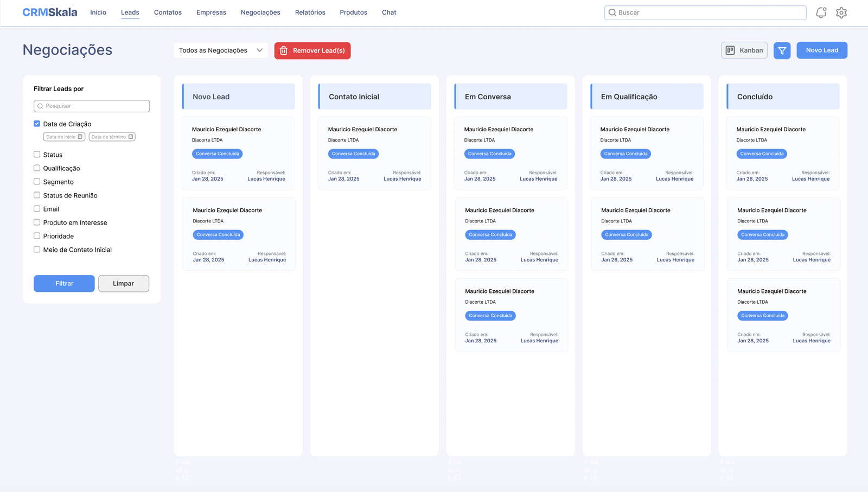Open settings via the gear icon

(841, 12)
